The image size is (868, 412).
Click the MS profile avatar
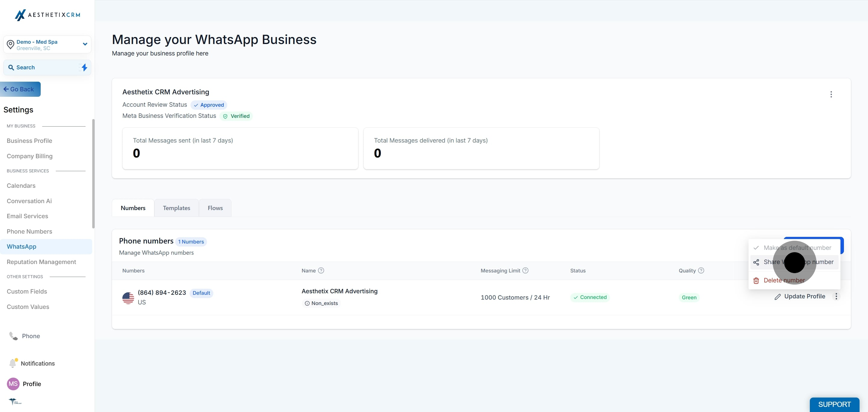[x=13, y=384]
